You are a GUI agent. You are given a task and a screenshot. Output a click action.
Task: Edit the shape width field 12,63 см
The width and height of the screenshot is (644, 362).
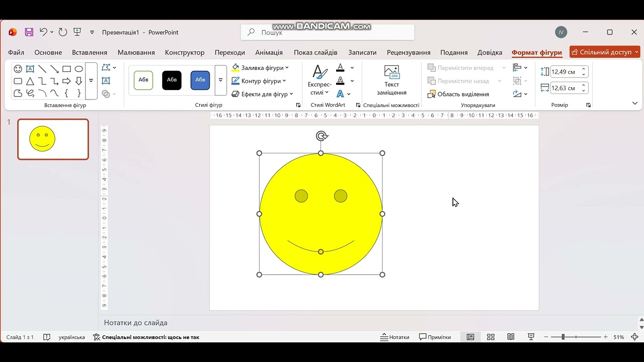(569, 88)
